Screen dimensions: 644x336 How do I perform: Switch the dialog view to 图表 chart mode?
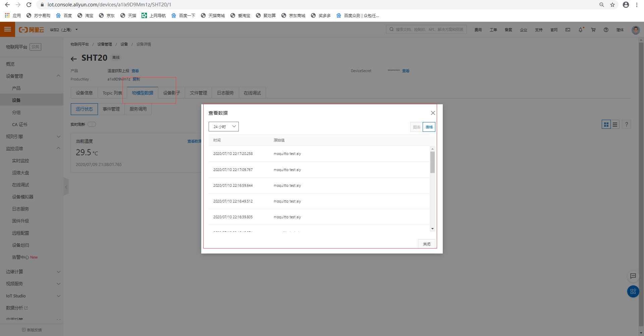[417, 127]
